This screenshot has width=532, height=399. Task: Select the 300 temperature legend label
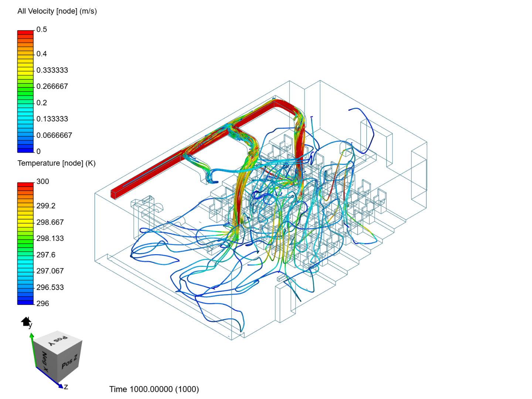(x=43, y=181)
